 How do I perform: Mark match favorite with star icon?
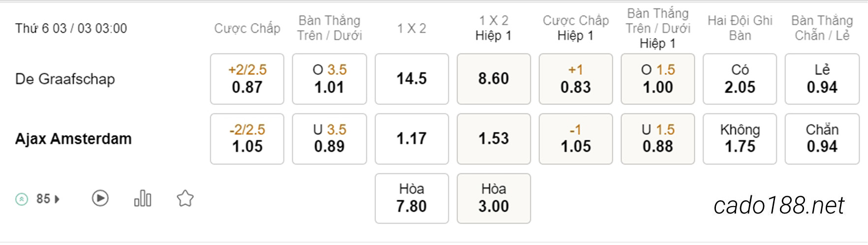[185, 198]
